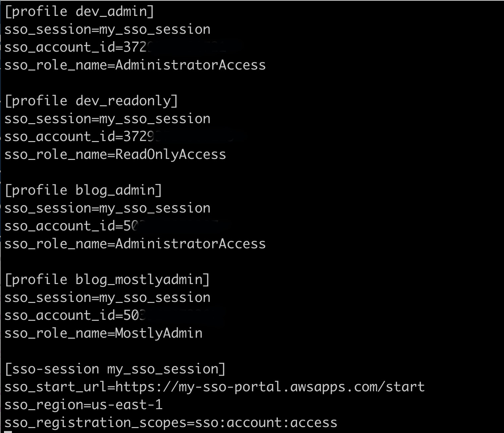
Task: Click AdministratorAccess role under blog_admin profile
Action: (190, 244)
